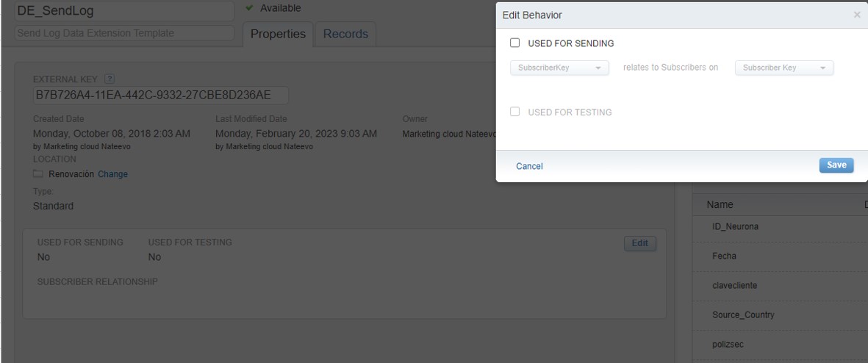Click the External Key help icon
The height and width of the screenshot is (363, 868).
pyautogui.click(x=110, y=79)
